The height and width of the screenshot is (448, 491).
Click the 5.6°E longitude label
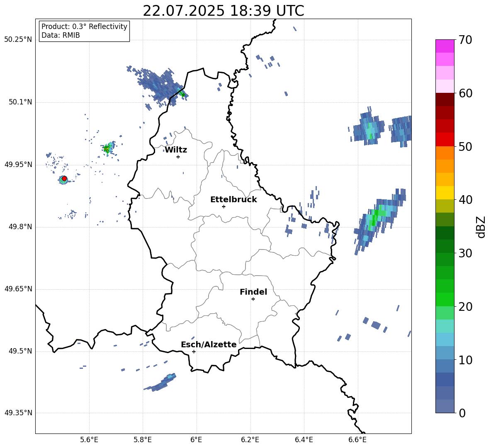pos(89,440)
